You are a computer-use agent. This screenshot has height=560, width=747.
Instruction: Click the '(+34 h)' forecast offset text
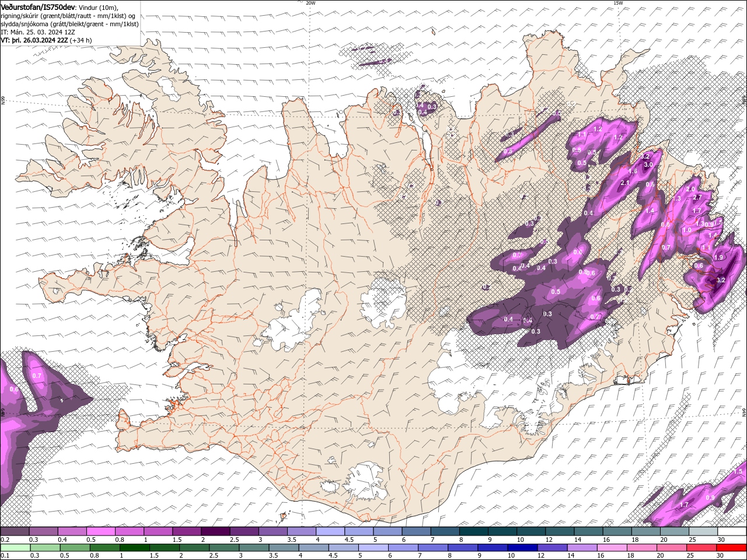pyautogui.click(x=81, y=40)
